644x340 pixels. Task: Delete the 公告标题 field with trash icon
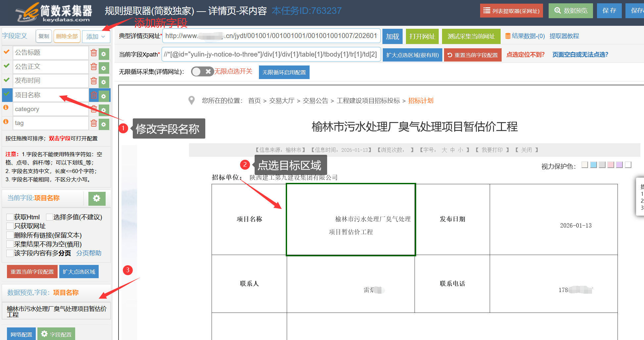(x=94, y=53)
